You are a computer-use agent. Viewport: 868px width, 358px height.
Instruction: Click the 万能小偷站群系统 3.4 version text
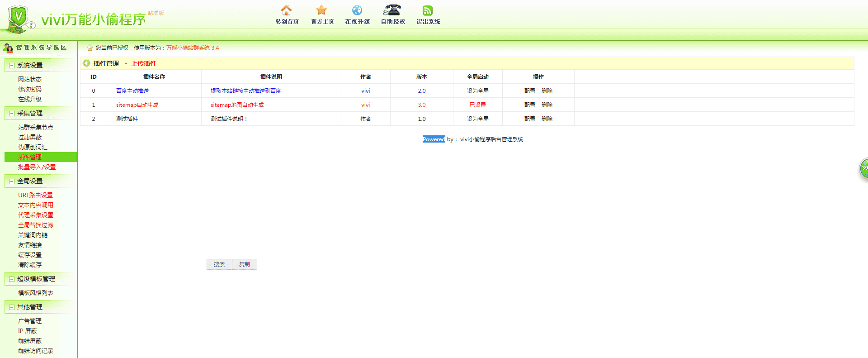(x=193, y=48)
